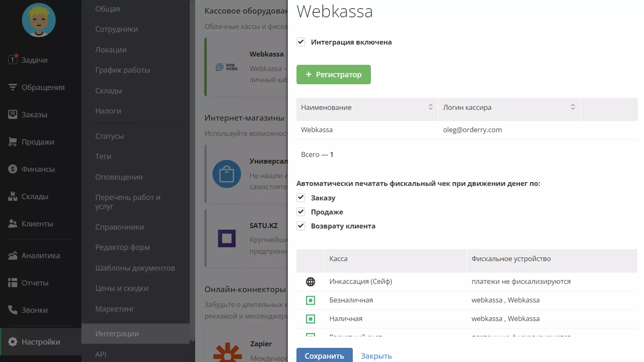Click fiscal device value in Наличная row
This screenshot has height=362, width=644.
506,319
